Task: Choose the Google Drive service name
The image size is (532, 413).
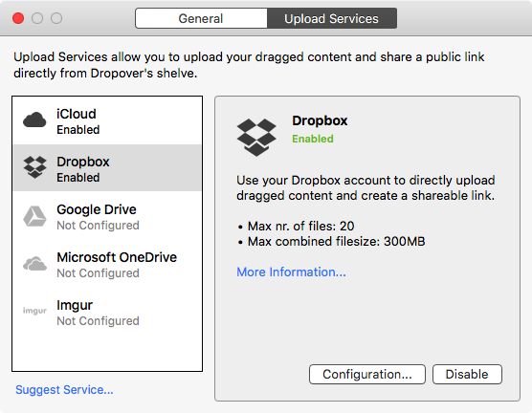Action: (97, 209)
